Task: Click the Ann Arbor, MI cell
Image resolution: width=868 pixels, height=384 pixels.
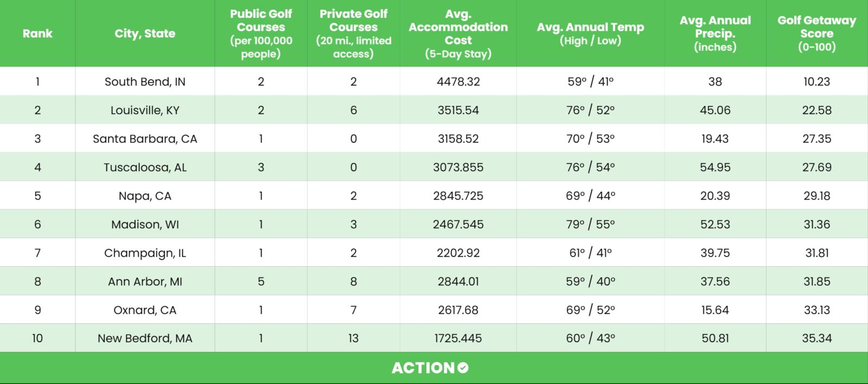Action: [x=145, y=281]
